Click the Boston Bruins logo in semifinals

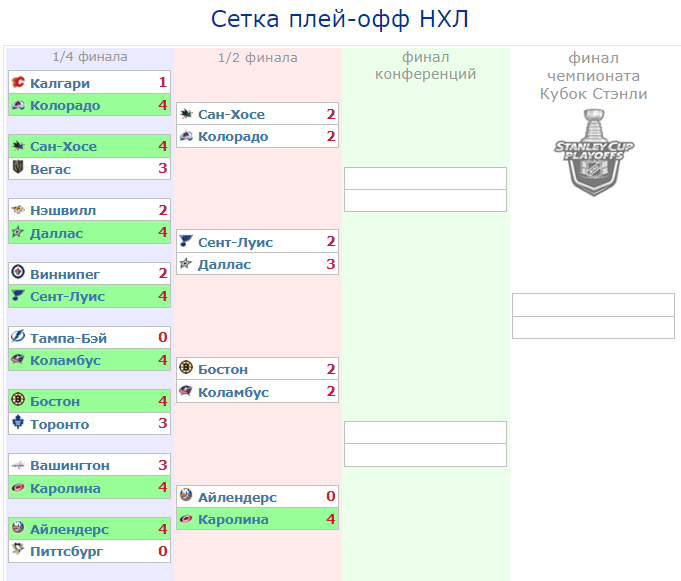186,367
